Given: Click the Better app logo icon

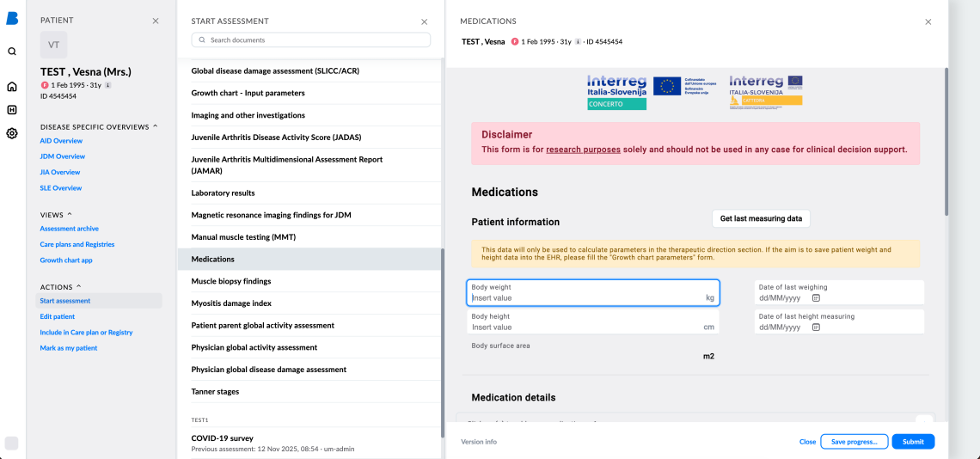Looking at the screenshot, I should (12, 19).
